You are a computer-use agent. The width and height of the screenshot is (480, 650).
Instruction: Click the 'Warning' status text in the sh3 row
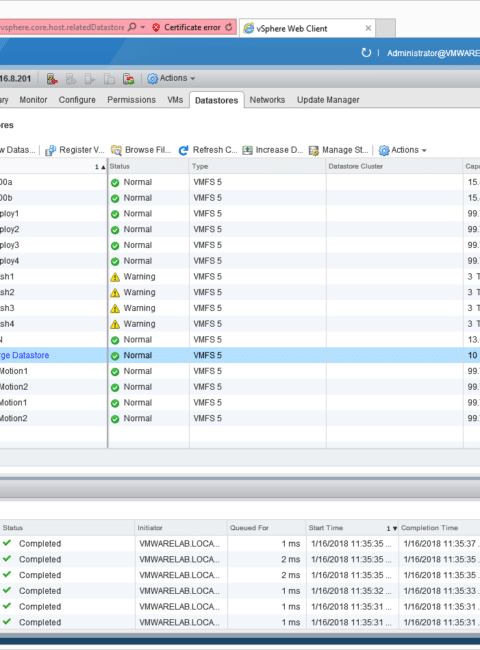pyautogui.click(x=139, y=308)
